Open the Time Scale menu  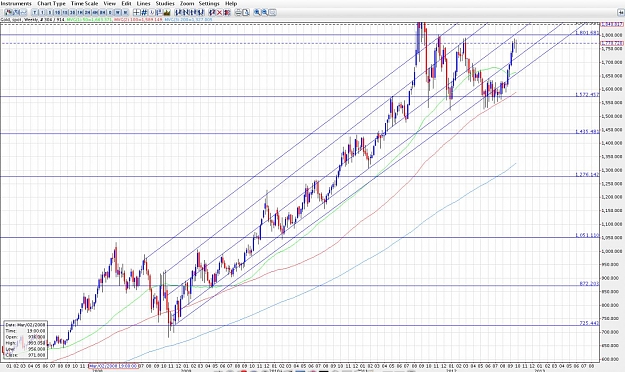point(85,3)
